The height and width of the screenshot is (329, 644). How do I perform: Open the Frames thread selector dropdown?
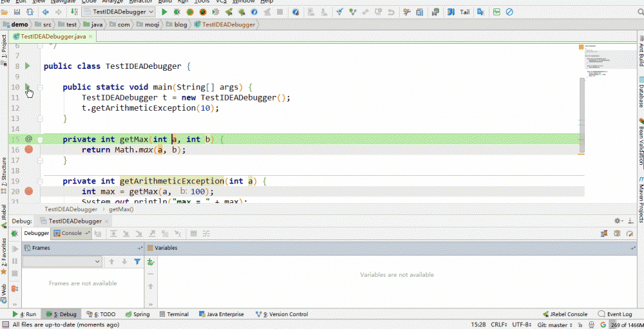coord(62,261)
